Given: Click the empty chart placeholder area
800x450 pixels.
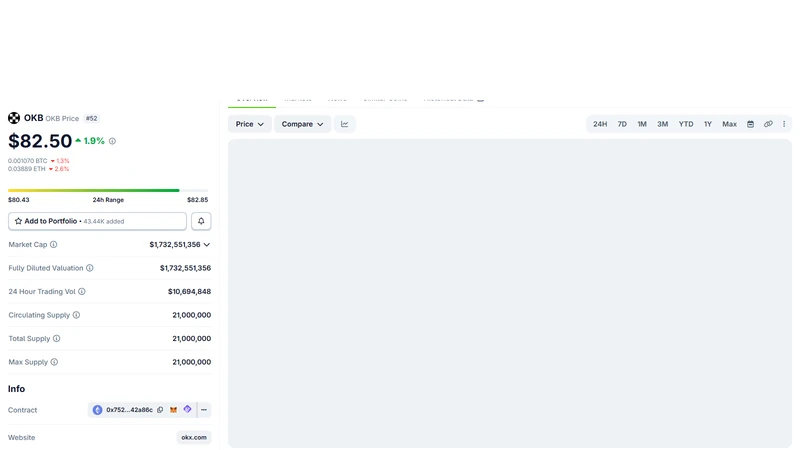Looking at the screenshot, I should coord(510,293).
